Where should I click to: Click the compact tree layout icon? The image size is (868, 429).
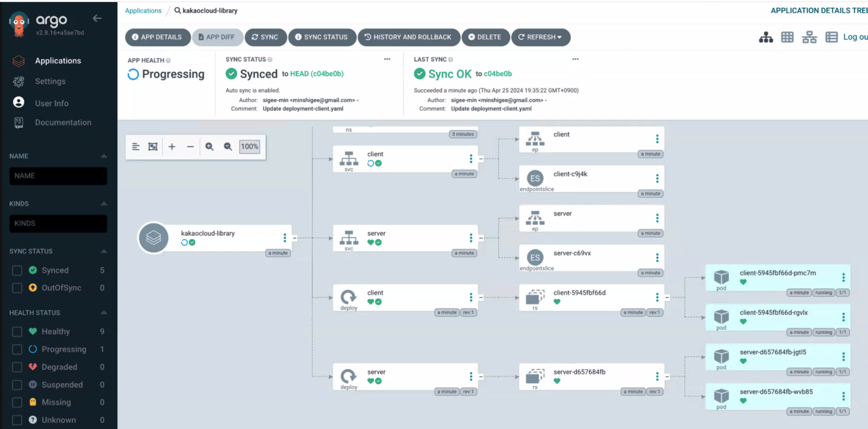(136, 147)
